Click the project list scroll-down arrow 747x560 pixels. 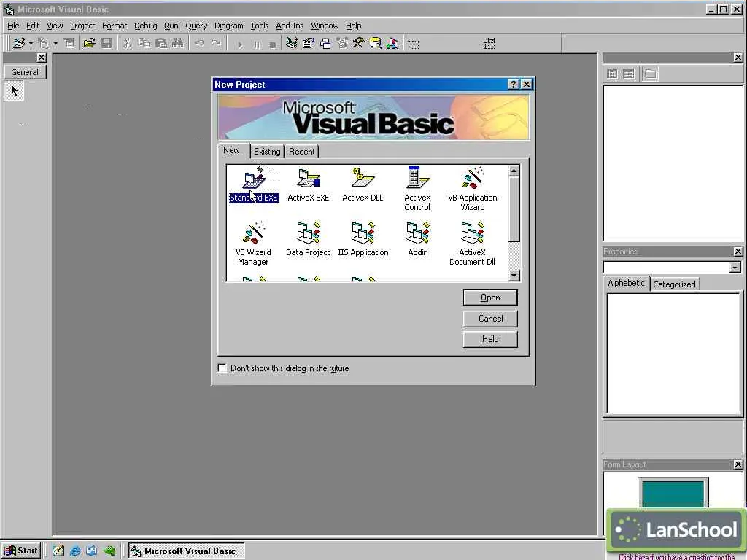pyautogui.click(x=514, y=276)
